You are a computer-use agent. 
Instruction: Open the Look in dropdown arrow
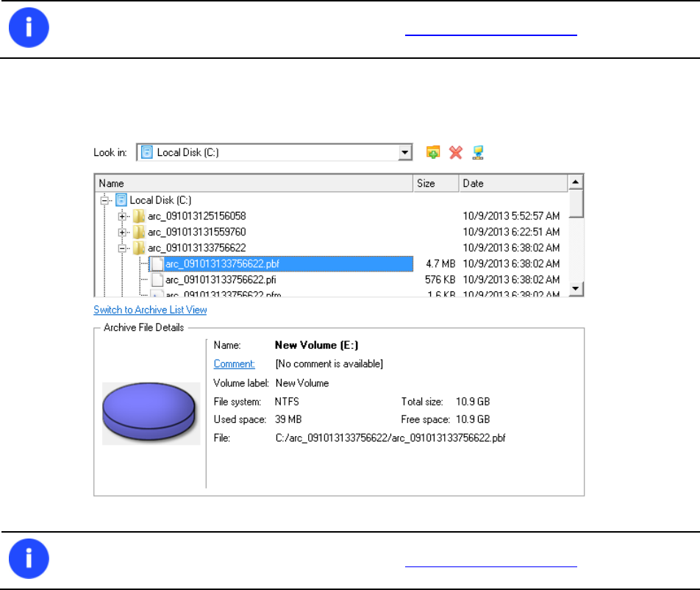click(x=405, y=152)
